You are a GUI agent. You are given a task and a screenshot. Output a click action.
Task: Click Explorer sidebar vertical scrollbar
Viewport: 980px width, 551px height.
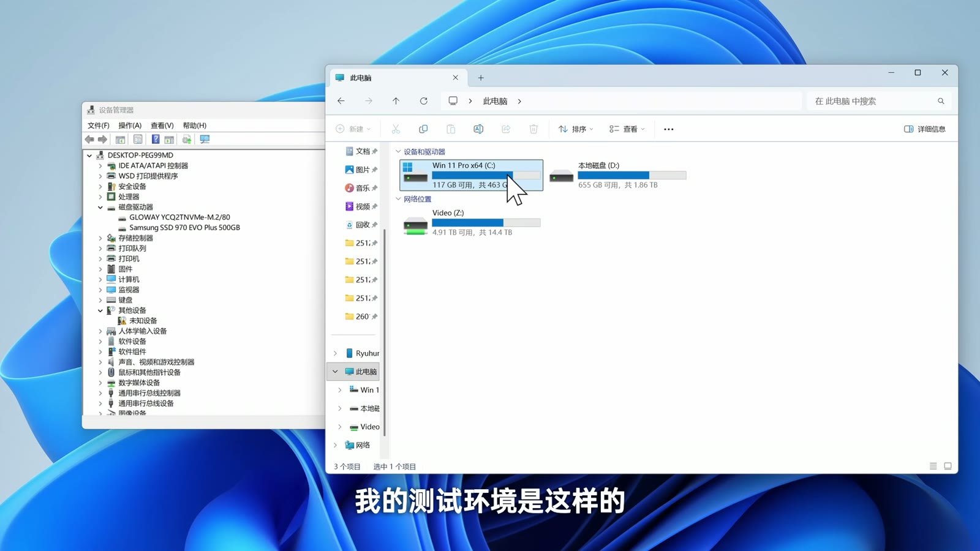tap(385, 332)
